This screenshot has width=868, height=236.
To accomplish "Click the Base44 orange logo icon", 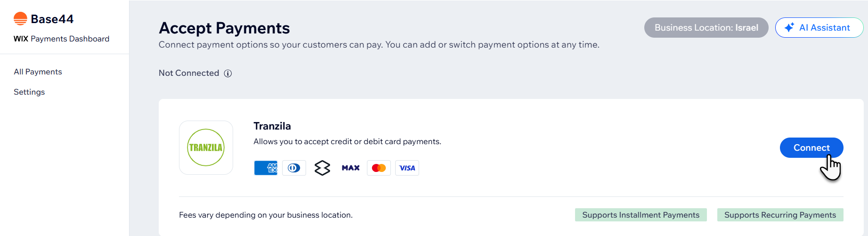I will [20, 19].
